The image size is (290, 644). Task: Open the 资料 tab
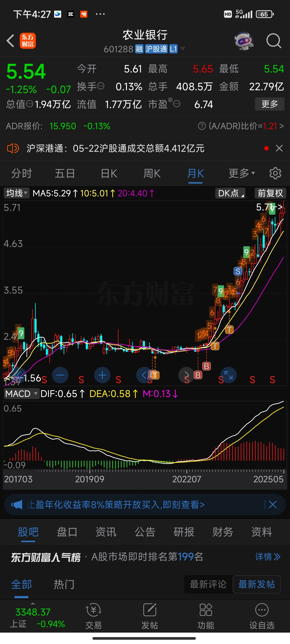262,532
